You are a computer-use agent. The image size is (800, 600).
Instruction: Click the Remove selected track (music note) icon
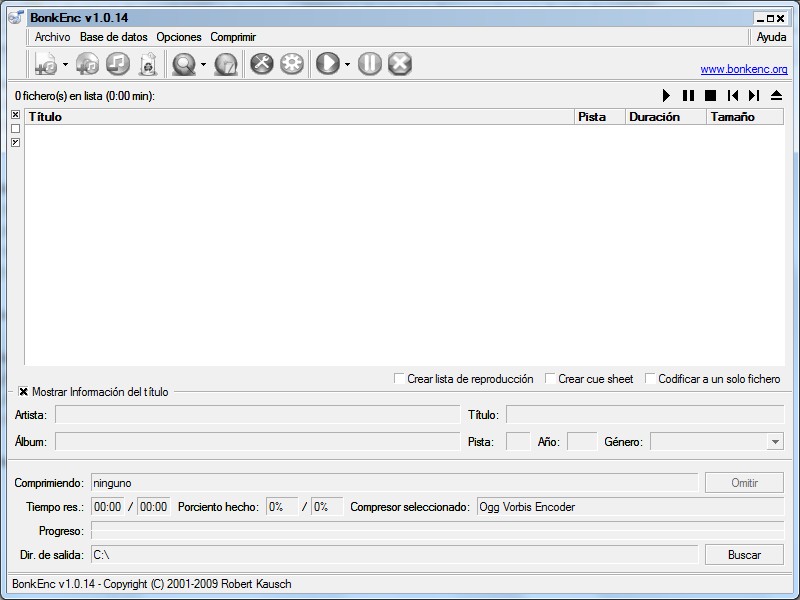[118, 64]
